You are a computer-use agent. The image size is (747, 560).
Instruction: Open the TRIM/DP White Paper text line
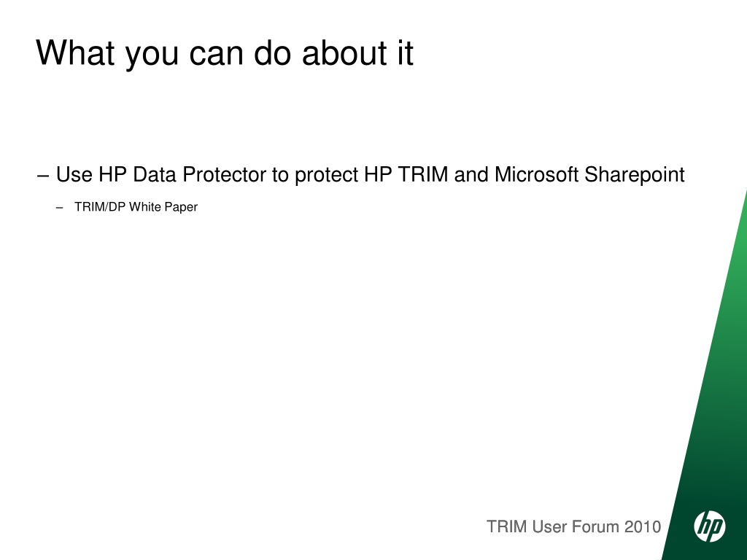point(136,207)
